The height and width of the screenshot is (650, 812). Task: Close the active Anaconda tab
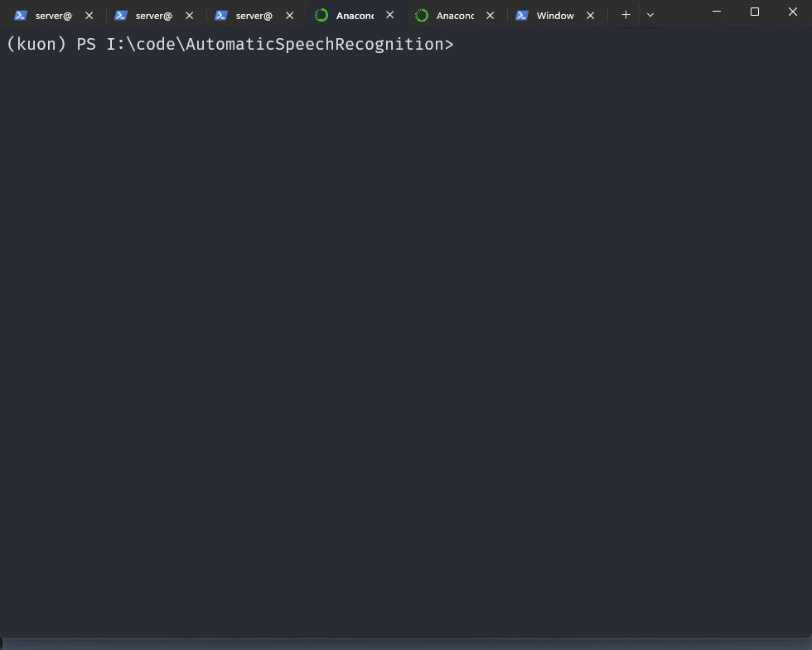(390, 15)
